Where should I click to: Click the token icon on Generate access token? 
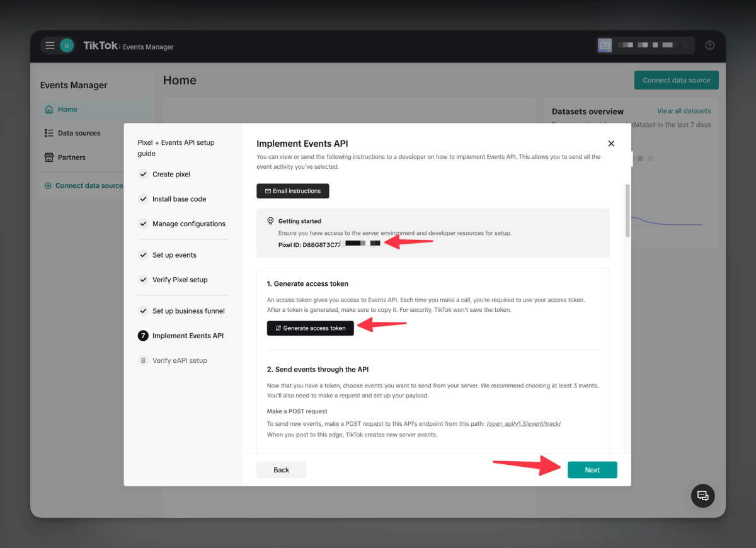278,328
